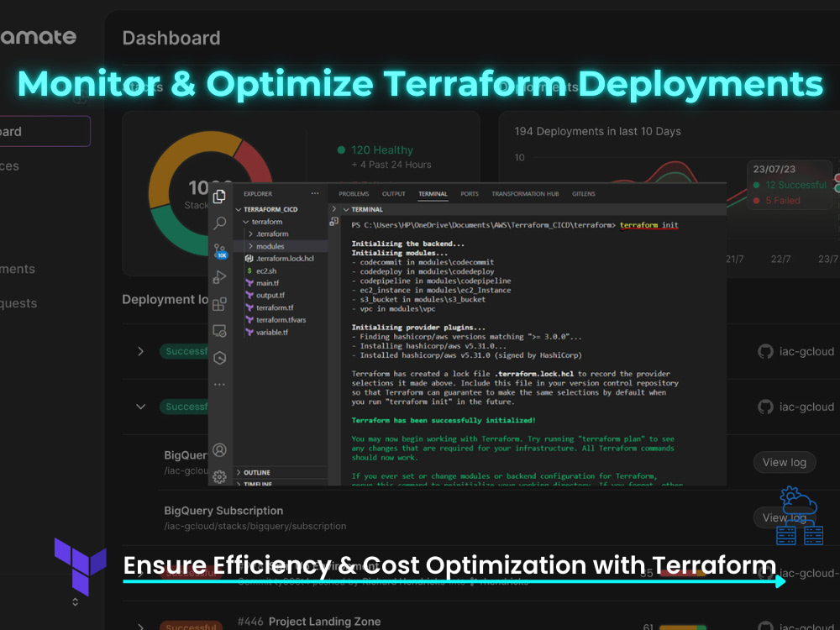
Task: Open Source Control with the 10K badge
Action: [220, 250]
